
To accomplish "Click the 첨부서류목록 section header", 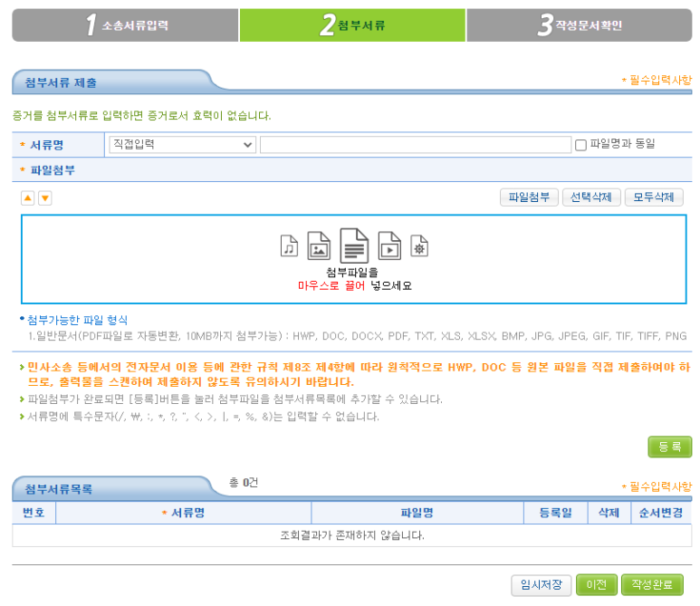I will [59, 489].
